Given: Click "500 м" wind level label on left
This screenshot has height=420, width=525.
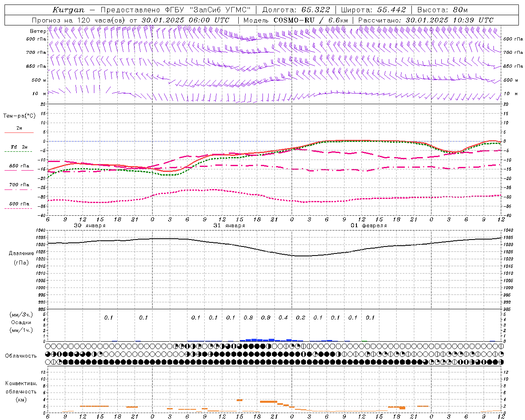Looking at the screenshot, I should [x=39, y=80].
